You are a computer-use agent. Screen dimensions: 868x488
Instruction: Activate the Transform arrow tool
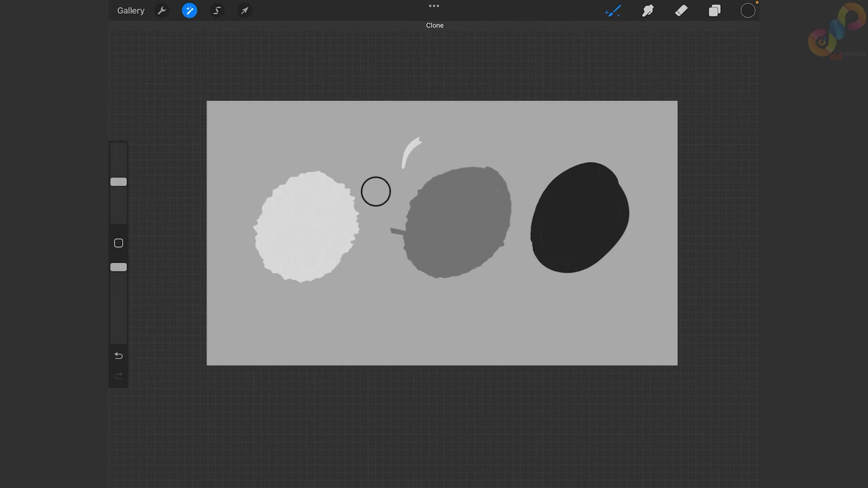pos(244,11)
